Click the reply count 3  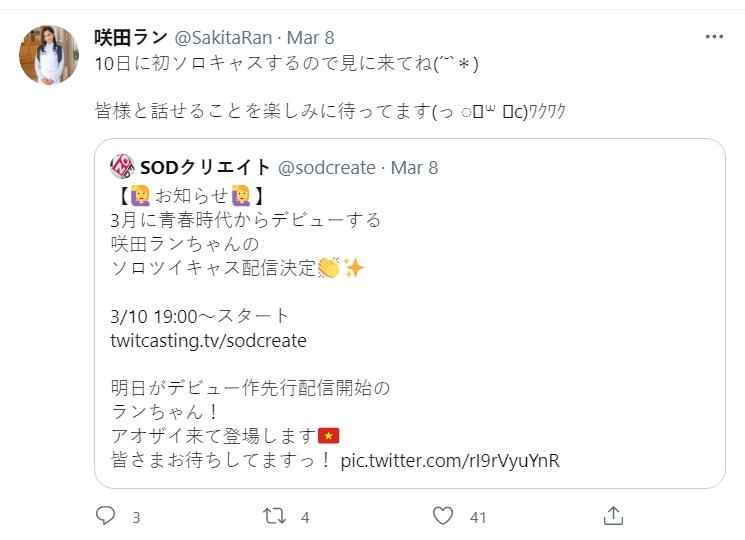pos(136,517)
